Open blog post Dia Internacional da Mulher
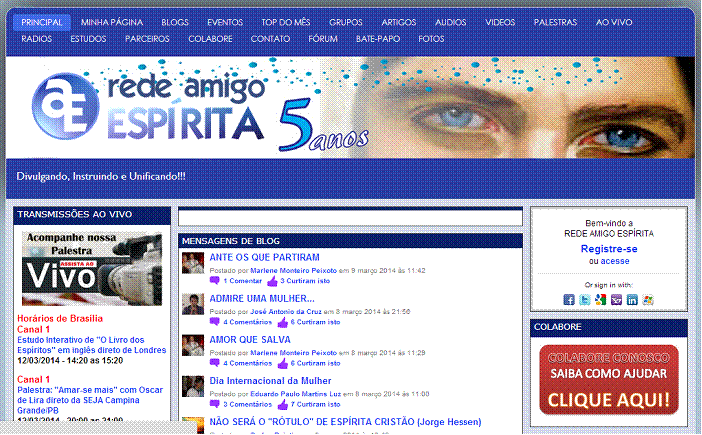Viewport: 702px width, 435px height. pos(270,381)
